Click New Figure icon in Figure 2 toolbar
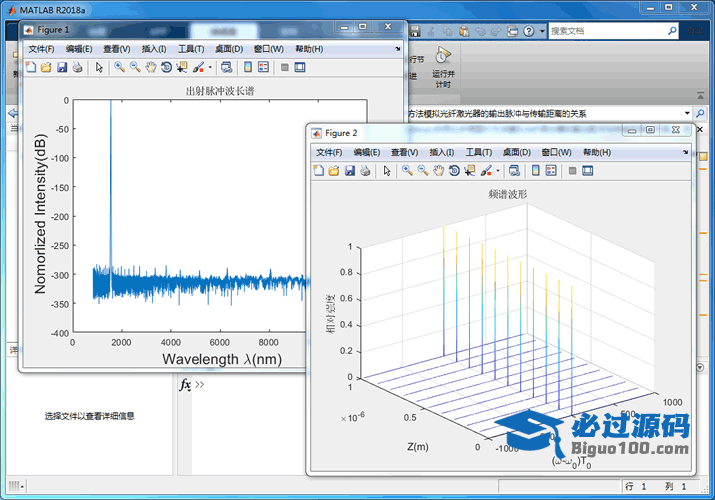Screen dimensions: 715x500 click(319, 171)
